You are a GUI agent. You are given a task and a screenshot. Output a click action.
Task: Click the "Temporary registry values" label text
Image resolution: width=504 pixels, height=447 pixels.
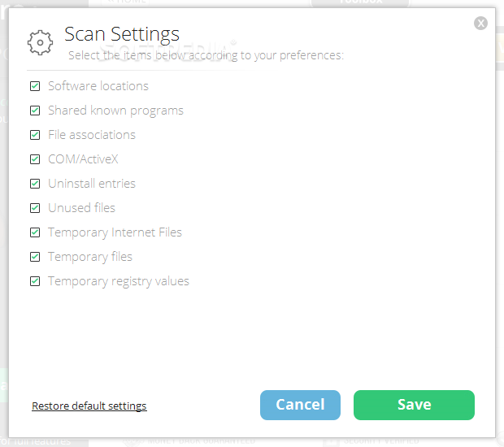point(119,281)
